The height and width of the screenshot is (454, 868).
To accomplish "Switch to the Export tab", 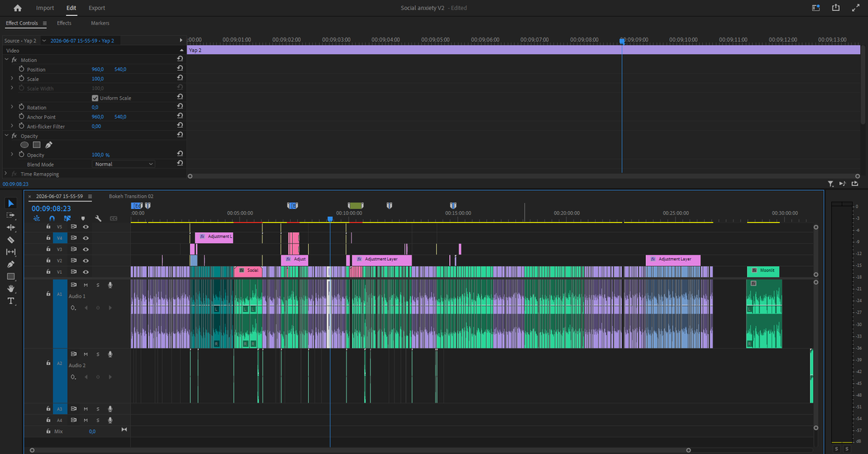I will pos(96,8).
